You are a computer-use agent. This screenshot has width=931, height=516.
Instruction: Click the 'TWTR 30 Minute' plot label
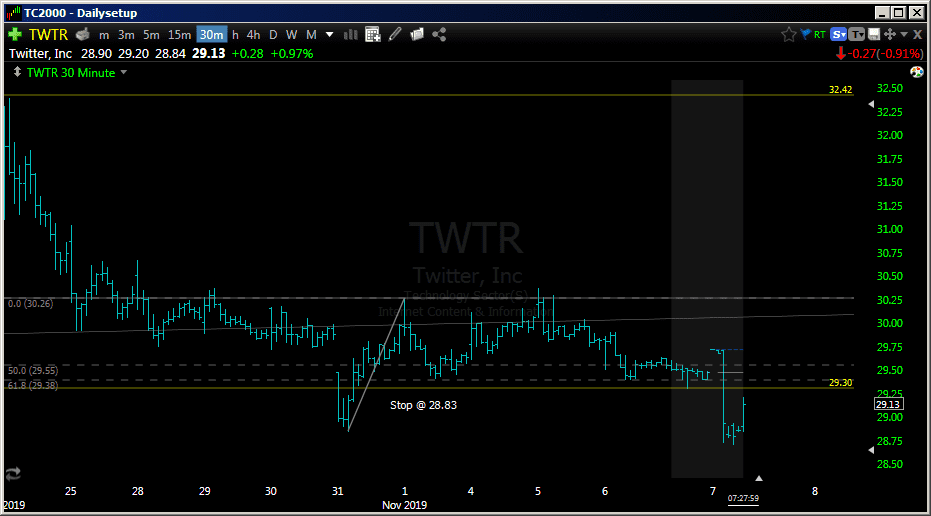[x=71, y=73]
